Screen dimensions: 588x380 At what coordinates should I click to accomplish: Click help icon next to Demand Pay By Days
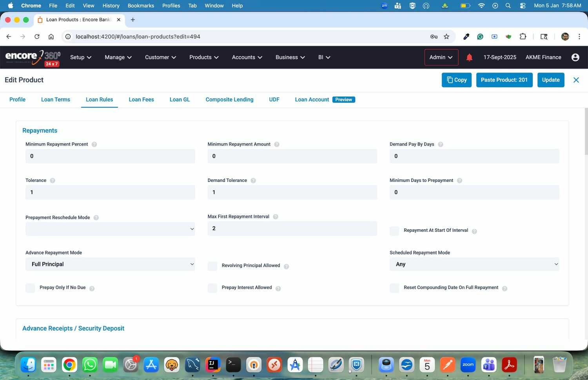440,144
